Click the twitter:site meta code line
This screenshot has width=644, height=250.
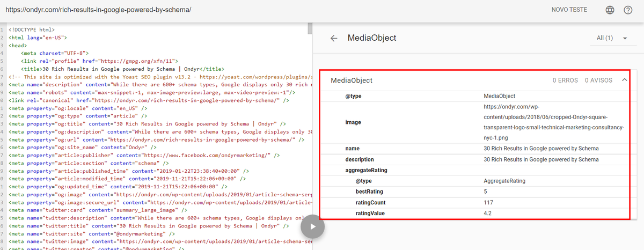click(x=92, y=233)
